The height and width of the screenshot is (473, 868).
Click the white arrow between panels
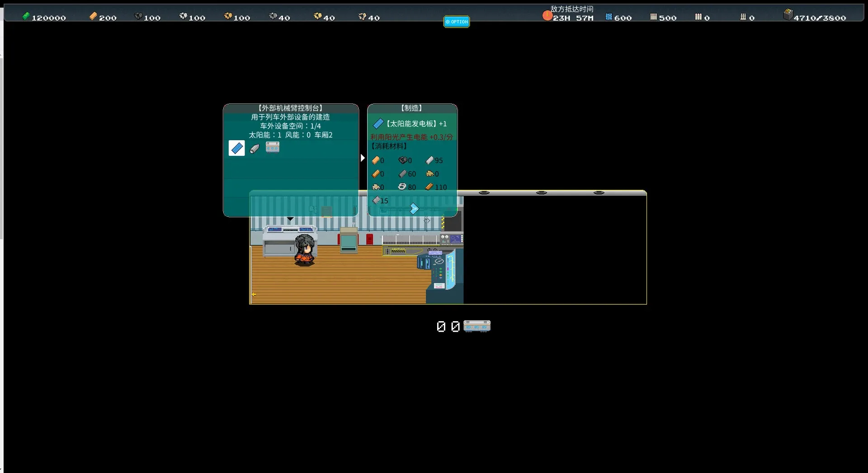coord(363,158)
